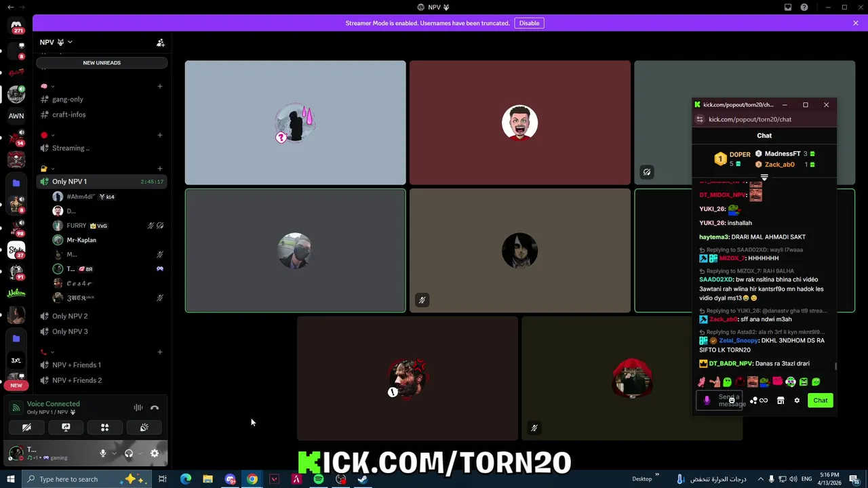Add channel to Only NPV category
Image resolution: width=868 pixels, height=488 pixels.
[x=160, y=169]
